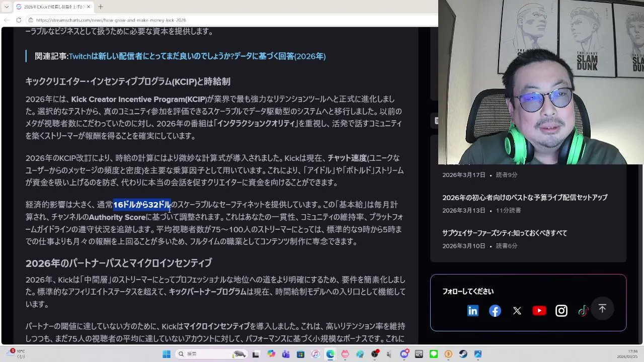Follow on X (Twitter)
Viewport: 644px width, 362px height.
[517, 311]
